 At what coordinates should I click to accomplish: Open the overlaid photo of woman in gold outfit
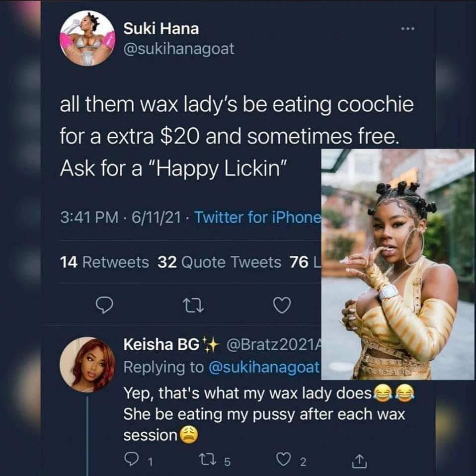pyautogui.click(x=398, y=264)
